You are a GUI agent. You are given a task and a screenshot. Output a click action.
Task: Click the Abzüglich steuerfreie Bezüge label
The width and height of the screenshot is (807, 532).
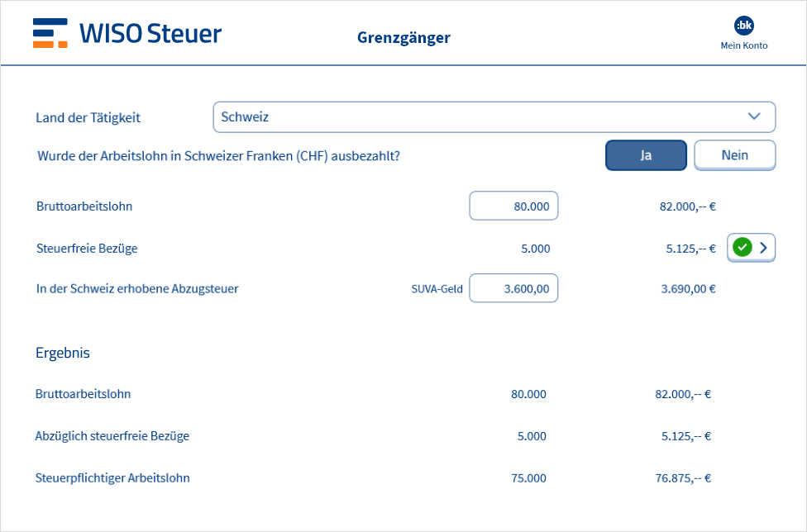112,436
